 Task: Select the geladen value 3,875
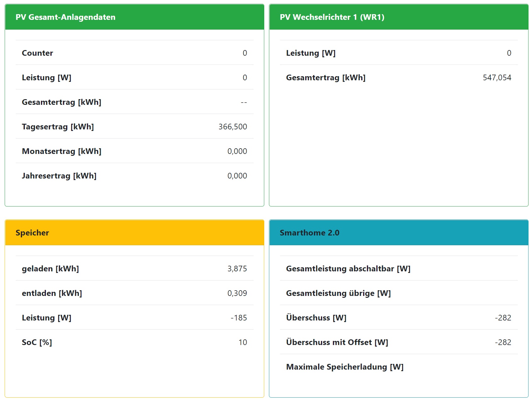[237, 269]
